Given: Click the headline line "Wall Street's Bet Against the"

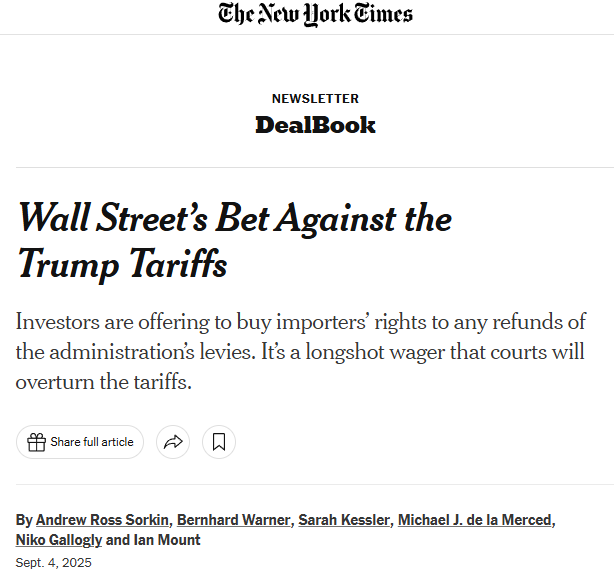Looking at the screenshot, I should (x=235, y=218).
